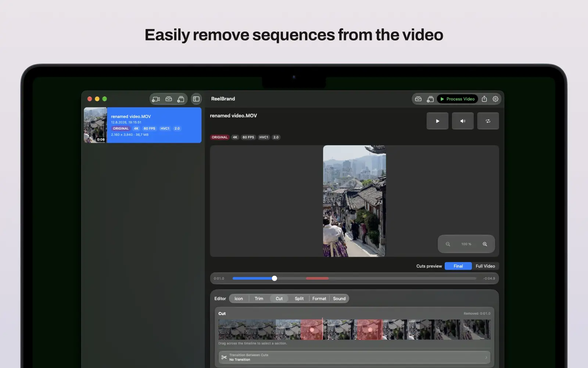Screen dimensions: 588x368
Task: Zoom out of the video preview
Action: tap(448, 244)
